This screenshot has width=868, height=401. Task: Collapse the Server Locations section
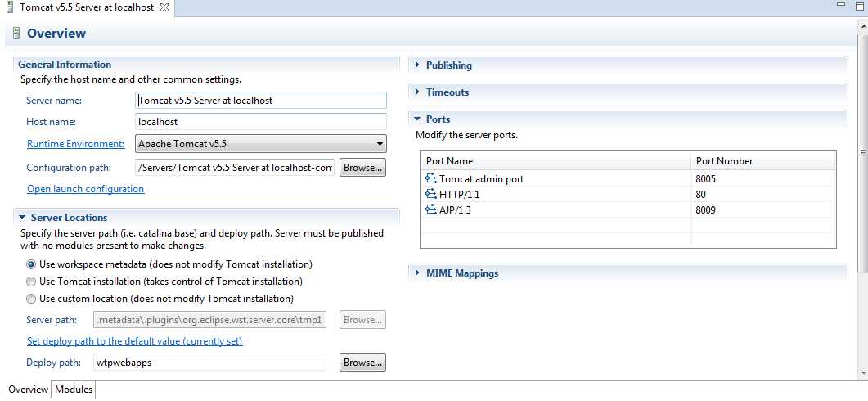click(x=22, y=218)
